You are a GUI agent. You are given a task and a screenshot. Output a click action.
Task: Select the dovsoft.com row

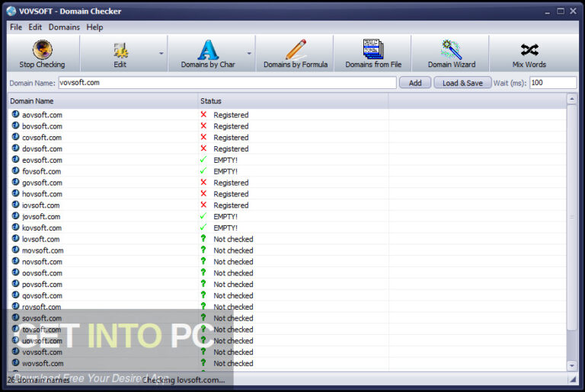tap(286, 148)
